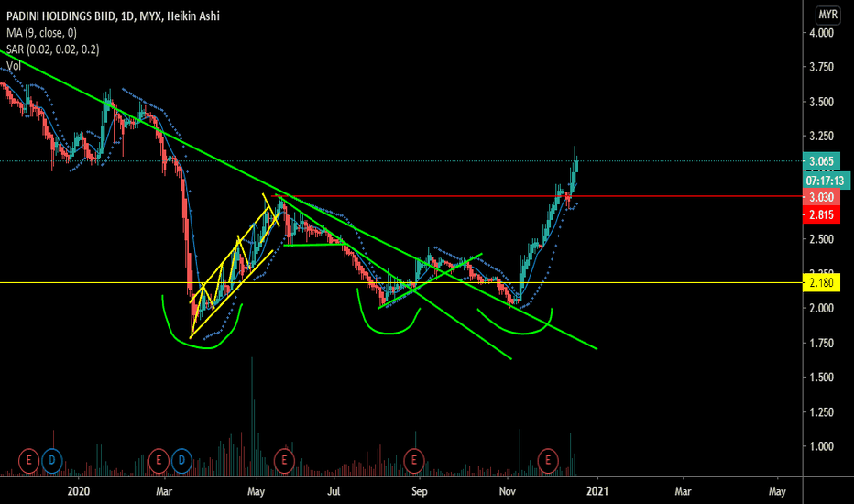Click the Jul time axis label
The width and height of the screenshot is (854, 504).
point(334,491)
